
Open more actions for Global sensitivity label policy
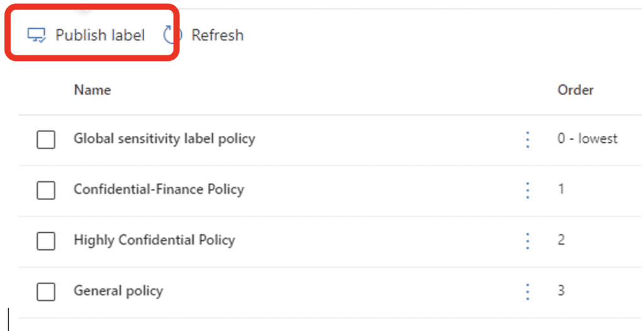tap(528, 140)
